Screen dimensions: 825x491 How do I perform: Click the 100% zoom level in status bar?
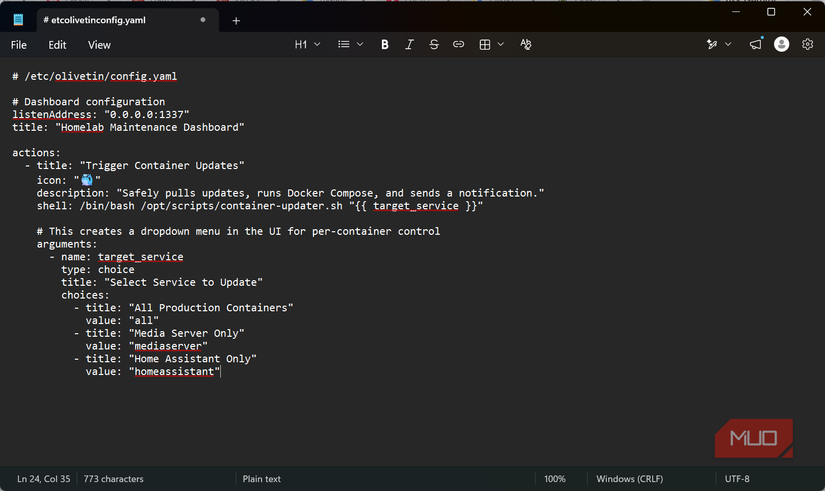pyautogui.click(x=555, y=479)
